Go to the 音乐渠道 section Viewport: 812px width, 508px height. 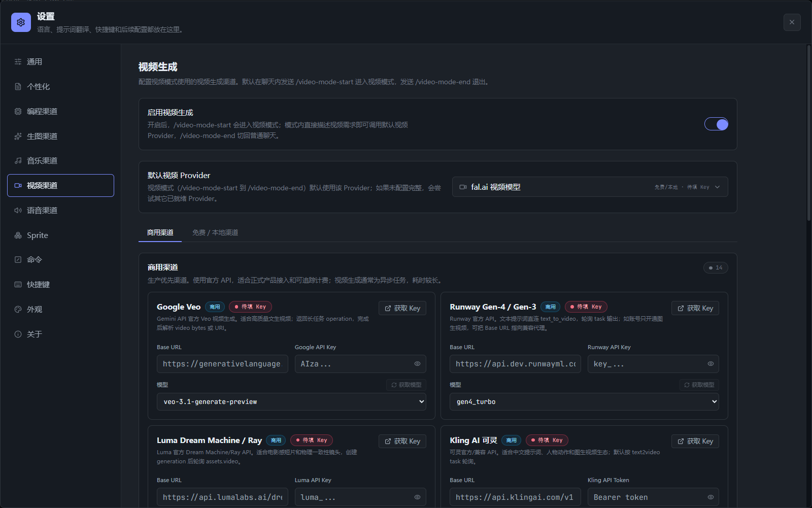(x=60, y=161)
